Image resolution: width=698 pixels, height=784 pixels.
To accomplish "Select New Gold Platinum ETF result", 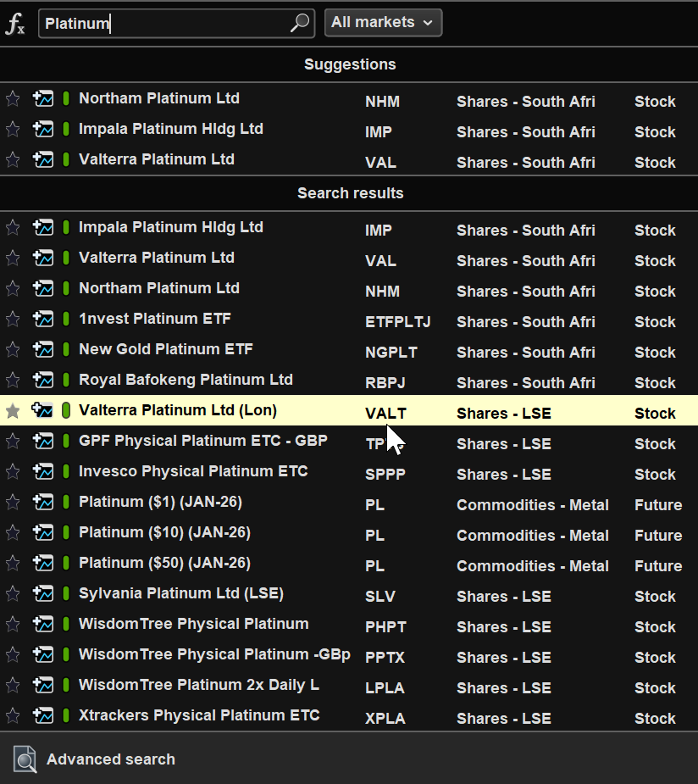I will pyautogui.click(x=349, y=349).
